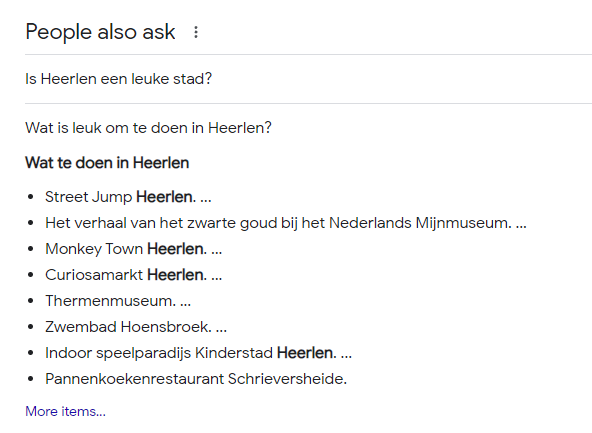
Task: Collapse question 'Wat is leuk om te doen in Heerlen?'
Action: click(x=308, y=128)
